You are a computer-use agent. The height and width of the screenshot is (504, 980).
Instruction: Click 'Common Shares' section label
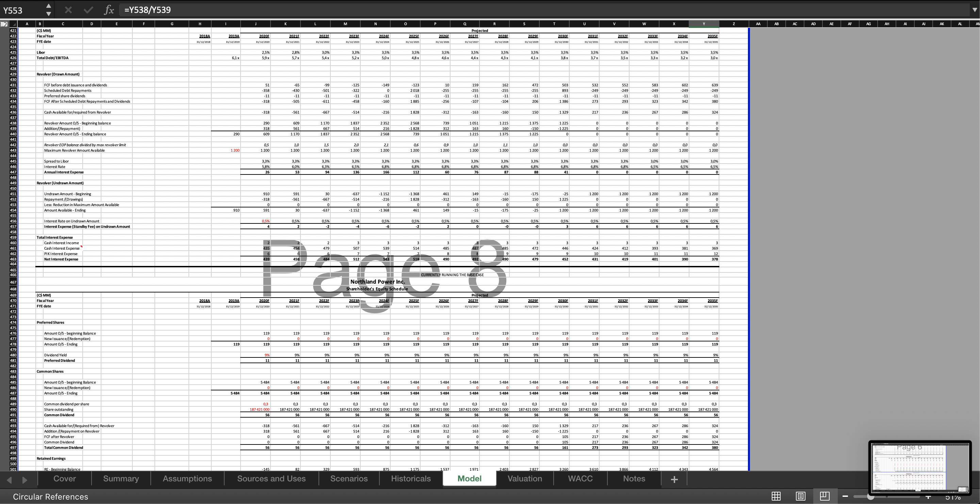[50, 371]
